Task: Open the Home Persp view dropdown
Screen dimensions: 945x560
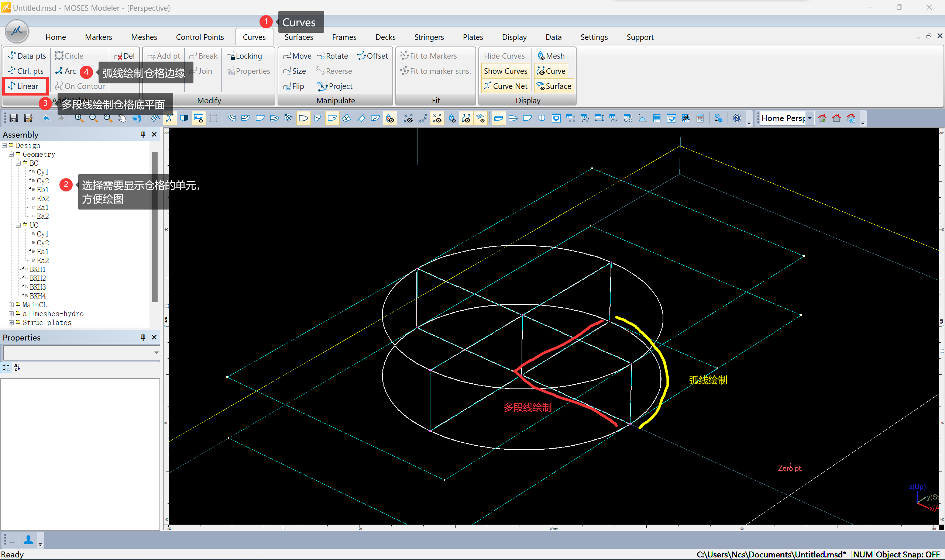Action: pyautogui.click(x=810, y=118)
